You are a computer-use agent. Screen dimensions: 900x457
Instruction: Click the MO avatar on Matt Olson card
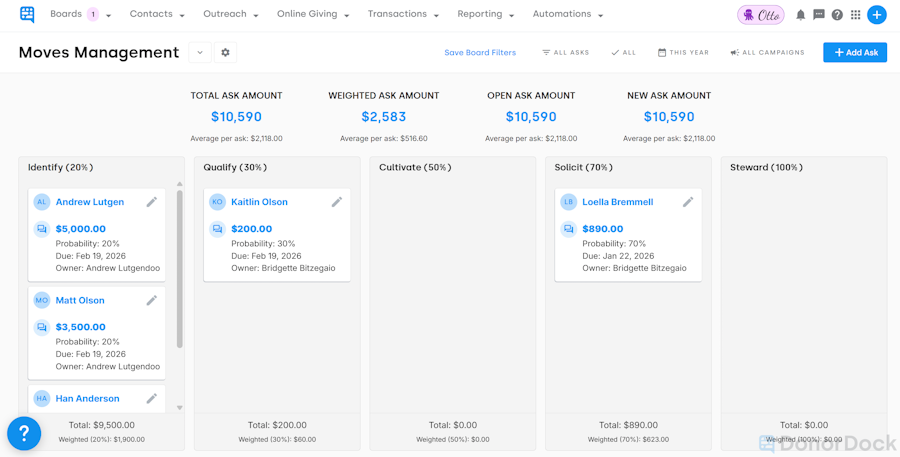tap(41, 300)
